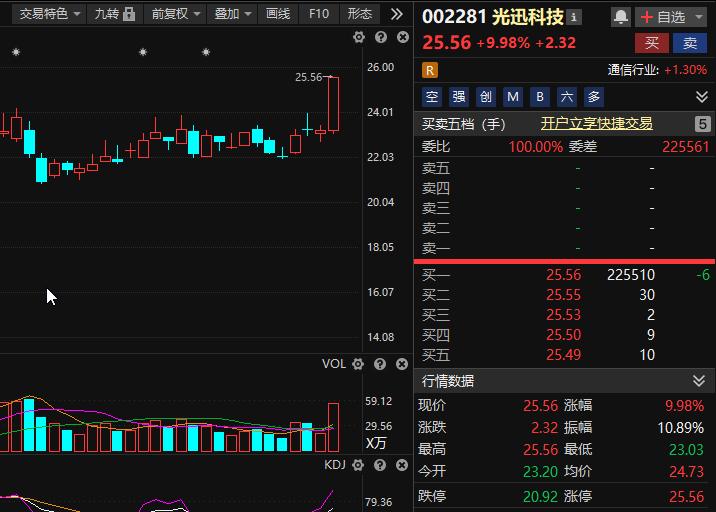Open the 自选 dropdown arrow
The height and width of the screenshot is (512, 716).
[x=699, y=17]
